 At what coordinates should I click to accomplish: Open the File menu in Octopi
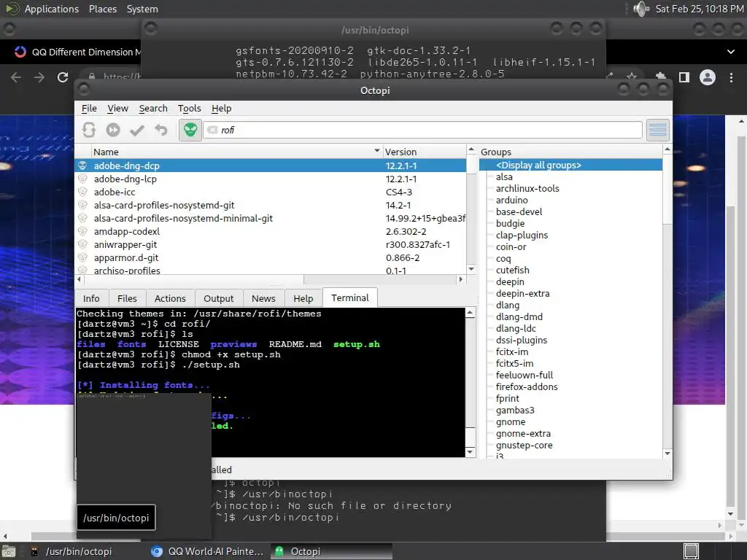pos(89,109)
